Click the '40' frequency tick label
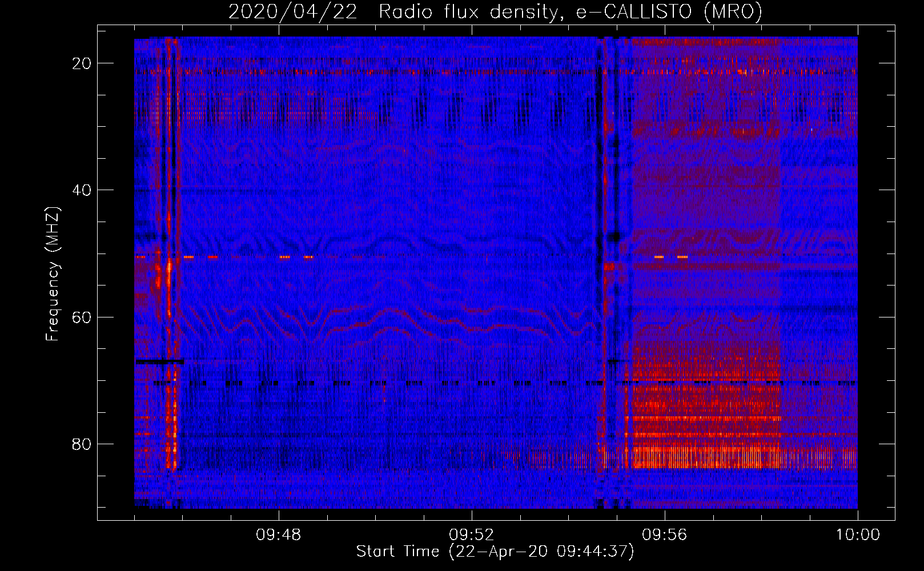This screenshot has height=571, width=924. coord(82,190)
